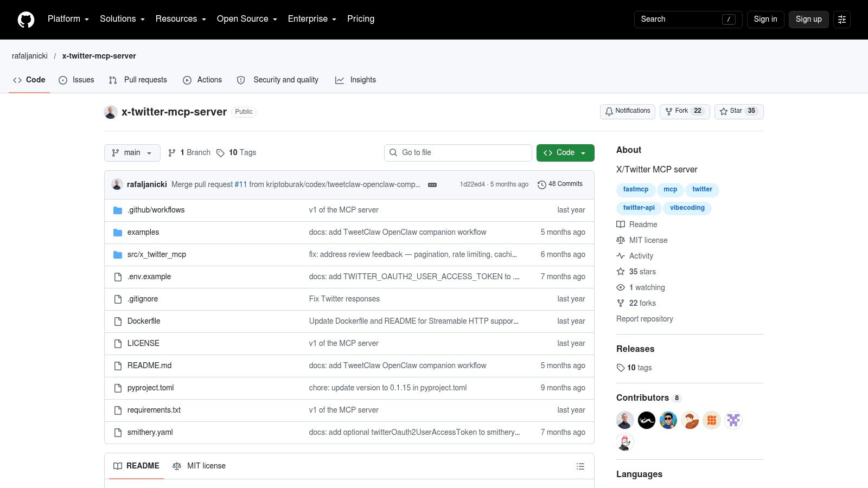
Task: Open README outline list icon
Action: 580,466
